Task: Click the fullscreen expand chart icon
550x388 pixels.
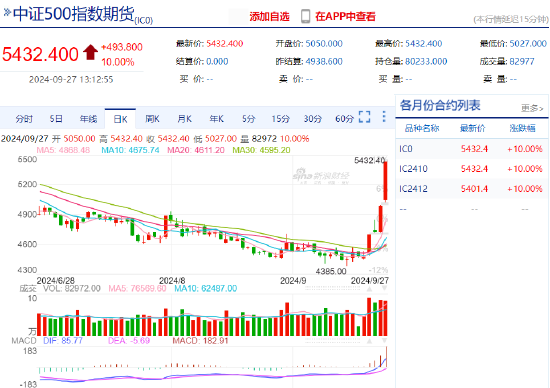Action: click(x=365, y=117)
